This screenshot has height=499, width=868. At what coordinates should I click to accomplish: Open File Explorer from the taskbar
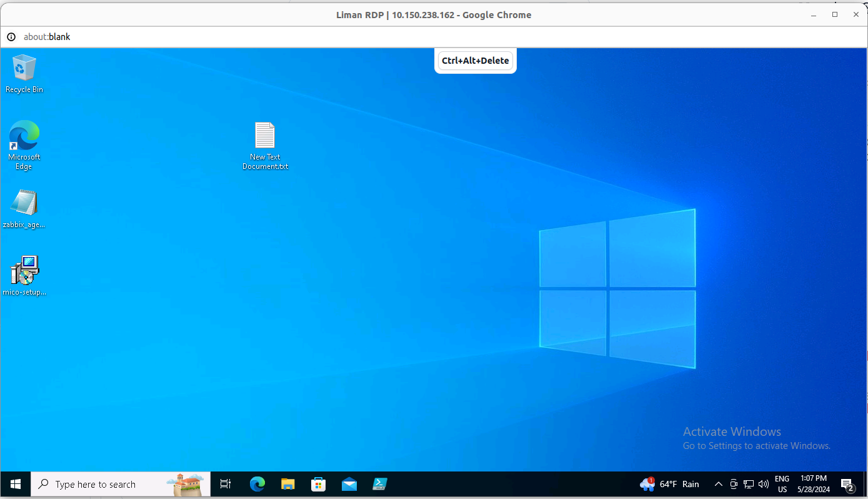287,484
